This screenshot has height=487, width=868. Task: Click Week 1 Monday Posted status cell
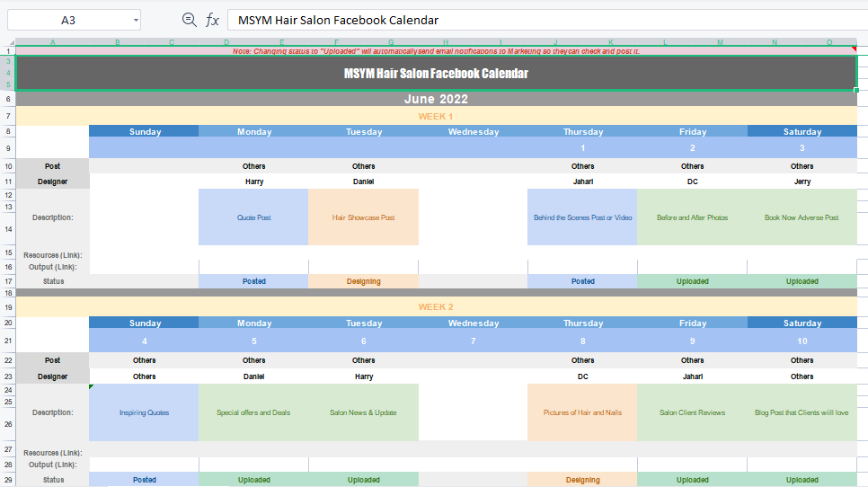pos(253,281)
